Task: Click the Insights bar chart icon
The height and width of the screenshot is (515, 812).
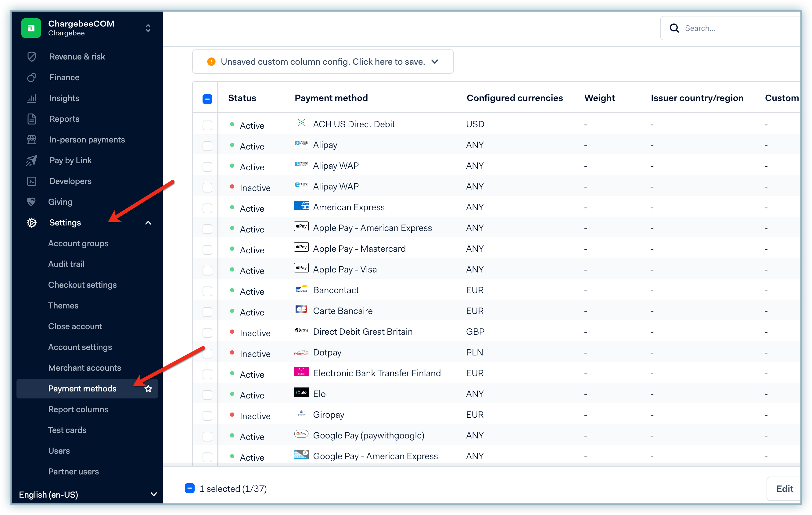Action: click(32, 98)
